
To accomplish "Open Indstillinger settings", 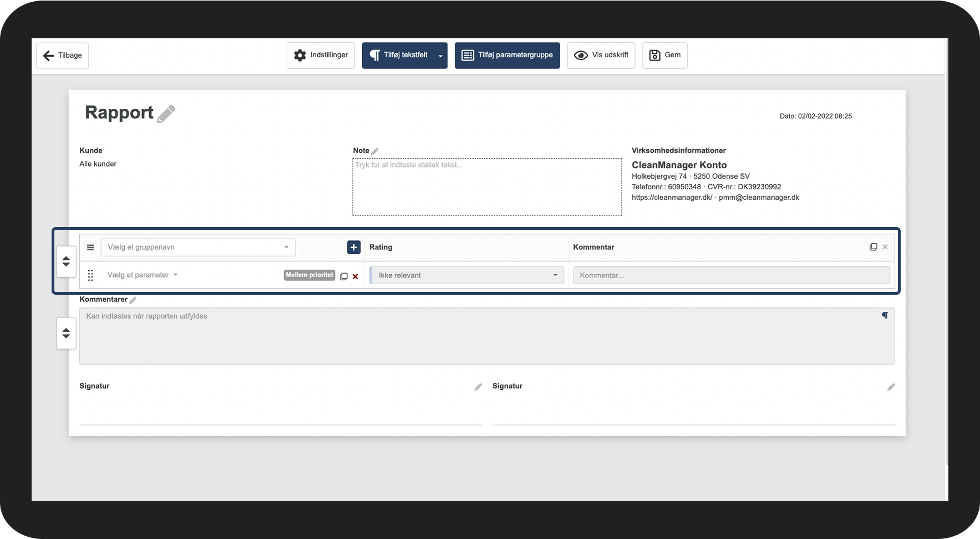I will tap(321, 56).
